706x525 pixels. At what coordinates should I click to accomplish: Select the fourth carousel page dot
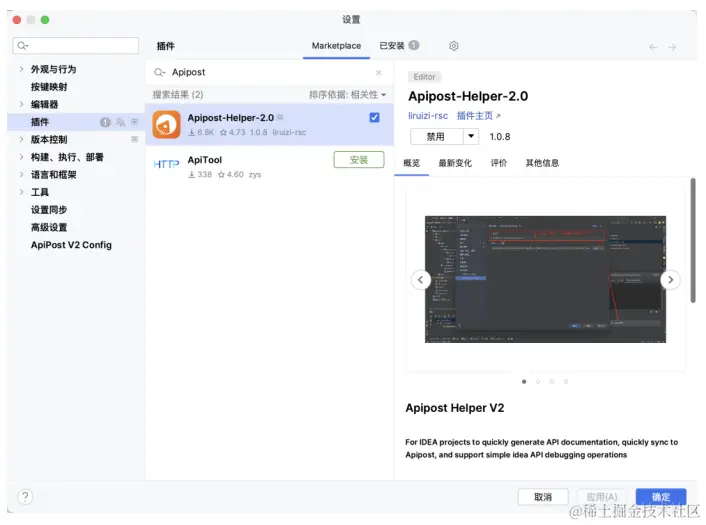point(566,381)
